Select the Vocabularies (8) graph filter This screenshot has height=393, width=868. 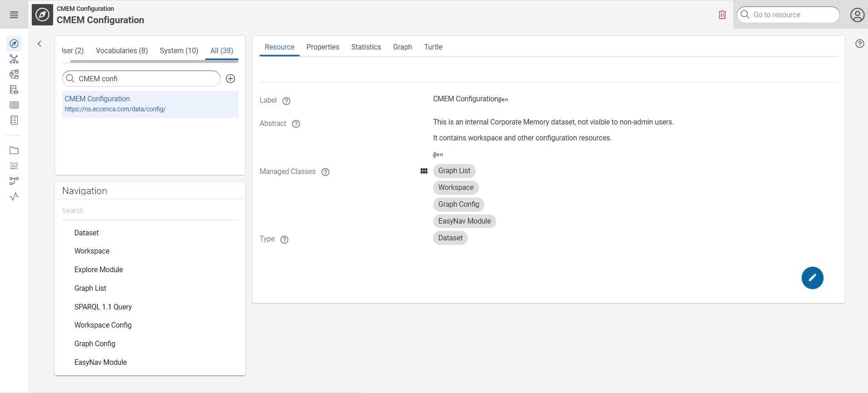point(122,50)
